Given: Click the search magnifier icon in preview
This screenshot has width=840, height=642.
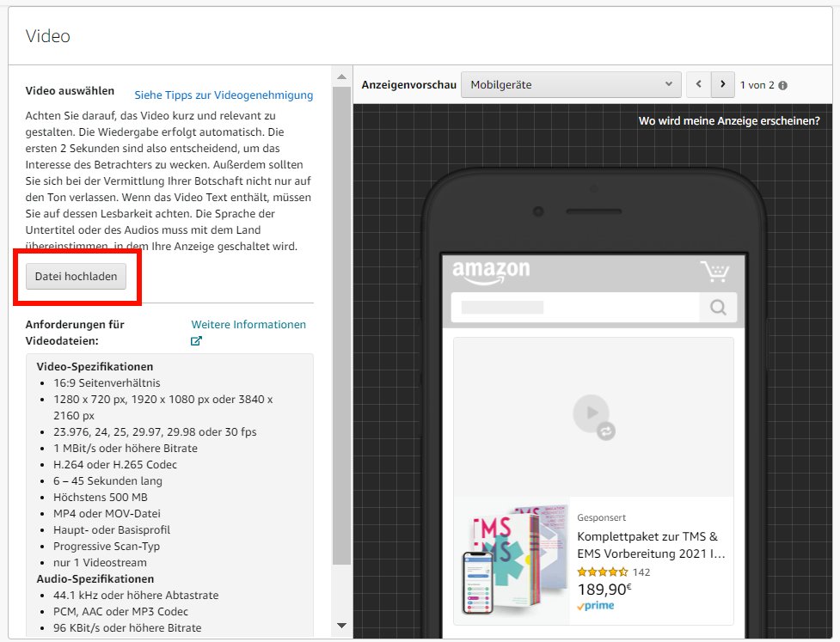Looking at the screenshot, I should pyautogui.click(x=718, y=308).
